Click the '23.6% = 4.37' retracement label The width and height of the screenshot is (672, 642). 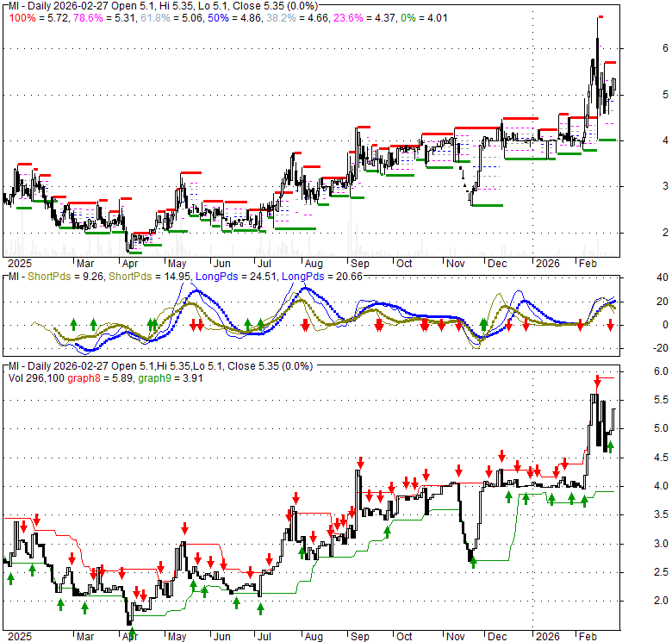[365, 18]
